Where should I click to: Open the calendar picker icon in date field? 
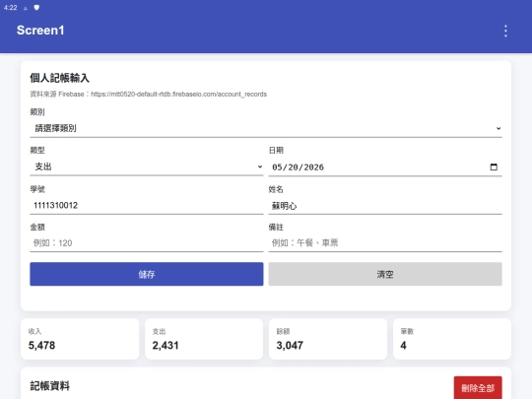494,166
